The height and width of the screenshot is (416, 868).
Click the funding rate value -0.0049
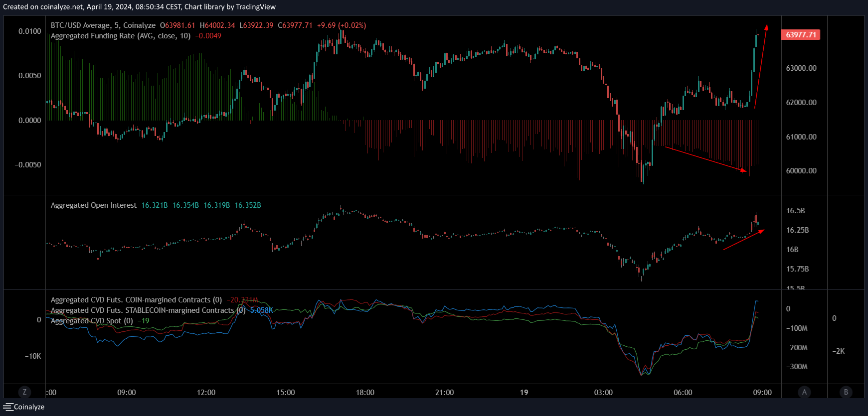[x=208, y=36]
